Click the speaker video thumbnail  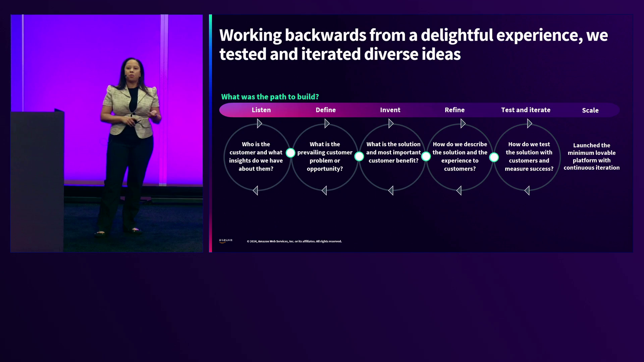[x=107, y=133]
